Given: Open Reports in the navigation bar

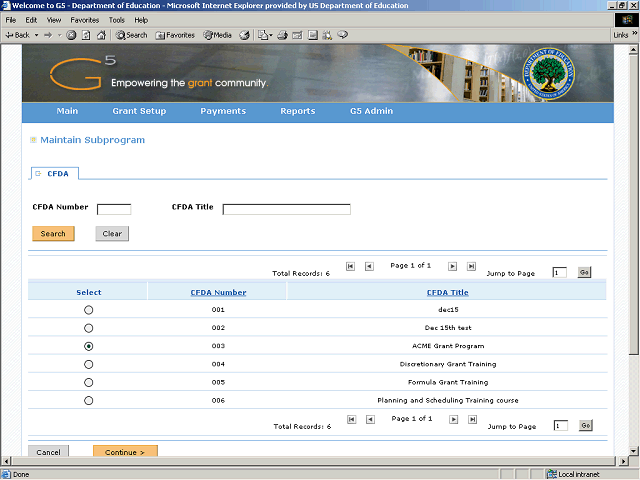Looking at the screenshot, I should (297, 111).
